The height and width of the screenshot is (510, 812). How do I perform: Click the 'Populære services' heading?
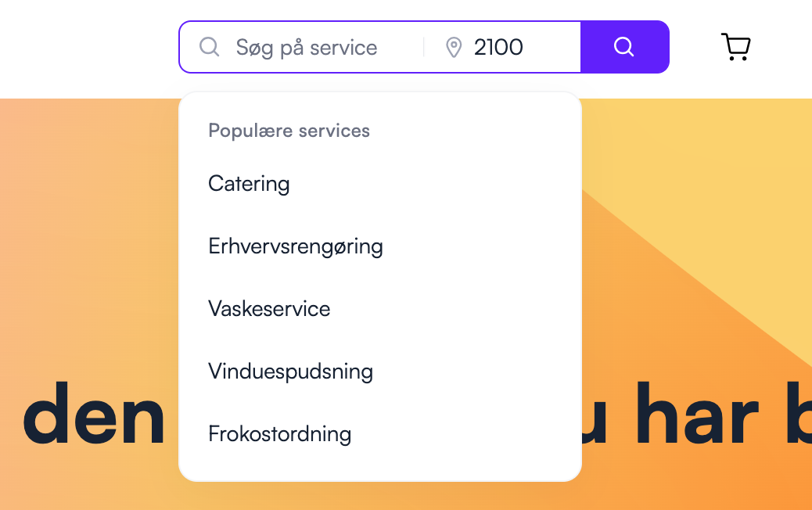point(289,131)
